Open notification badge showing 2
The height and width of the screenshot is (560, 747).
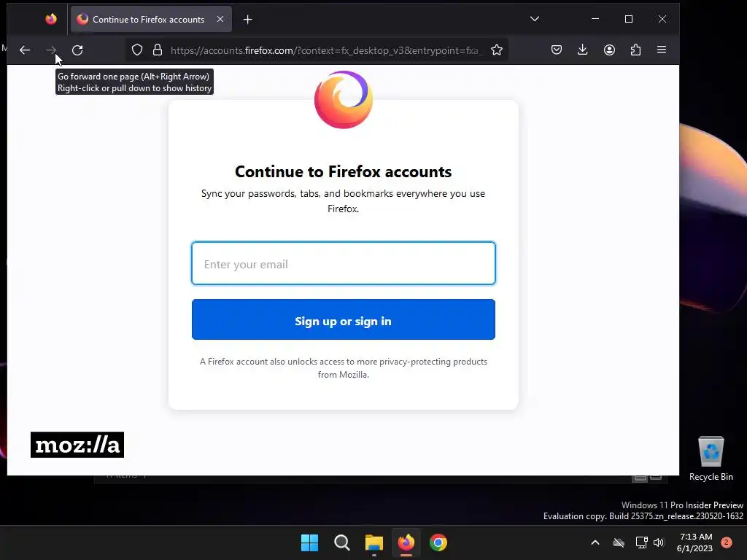[727, 542]
